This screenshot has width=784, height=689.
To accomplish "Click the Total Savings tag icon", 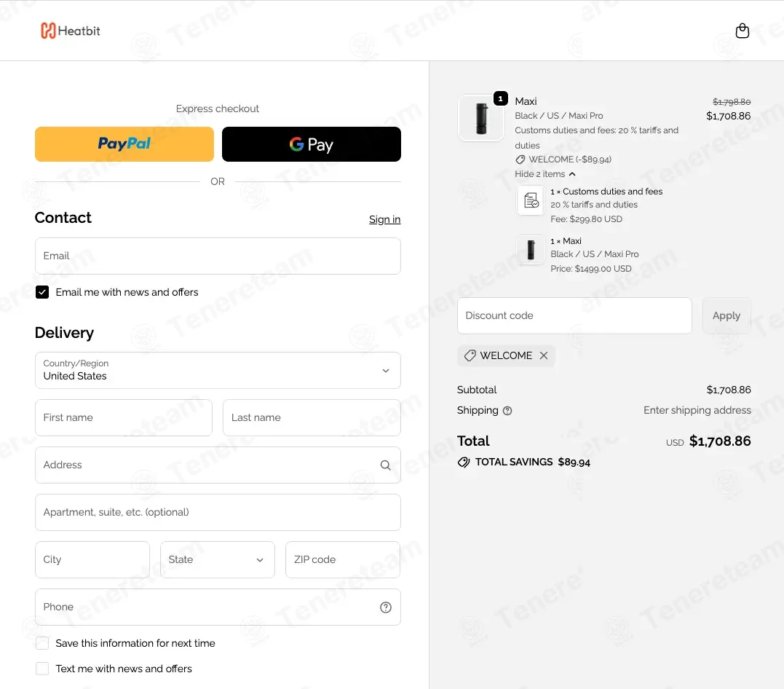I will point(464,462).
